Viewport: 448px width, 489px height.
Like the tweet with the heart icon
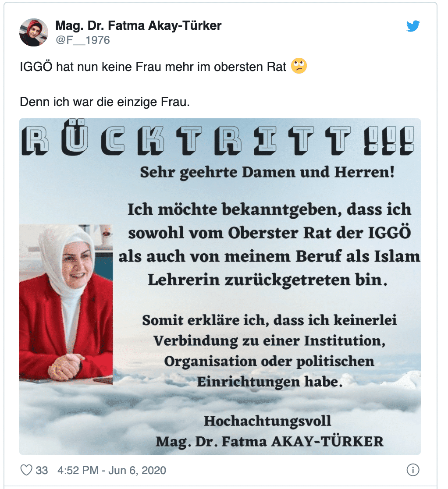(x=26, y=470)
